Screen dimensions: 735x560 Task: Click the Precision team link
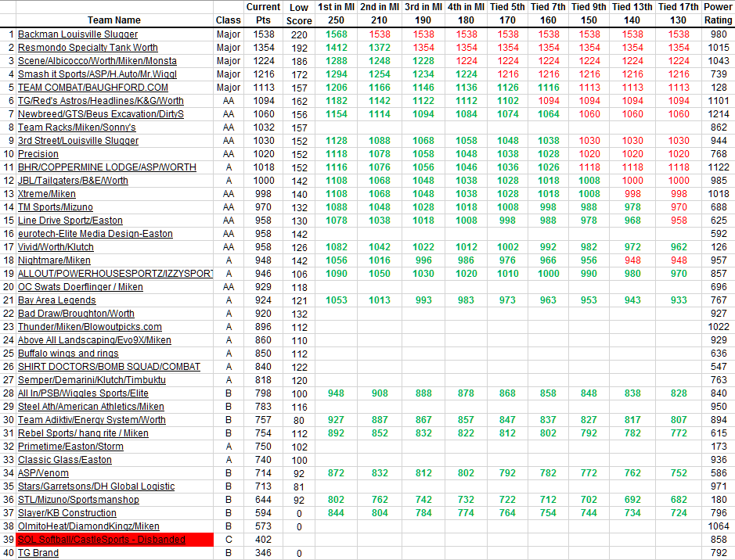(x=38, y=154)
